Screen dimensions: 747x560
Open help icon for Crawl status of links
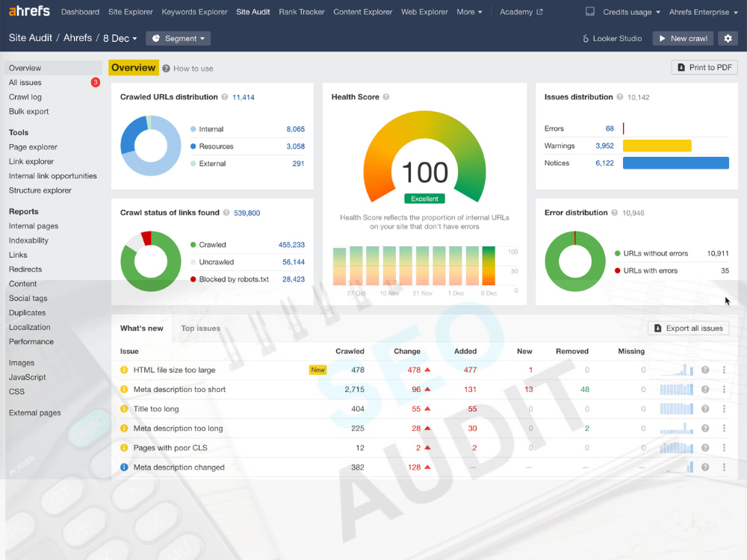coord(226,212)
